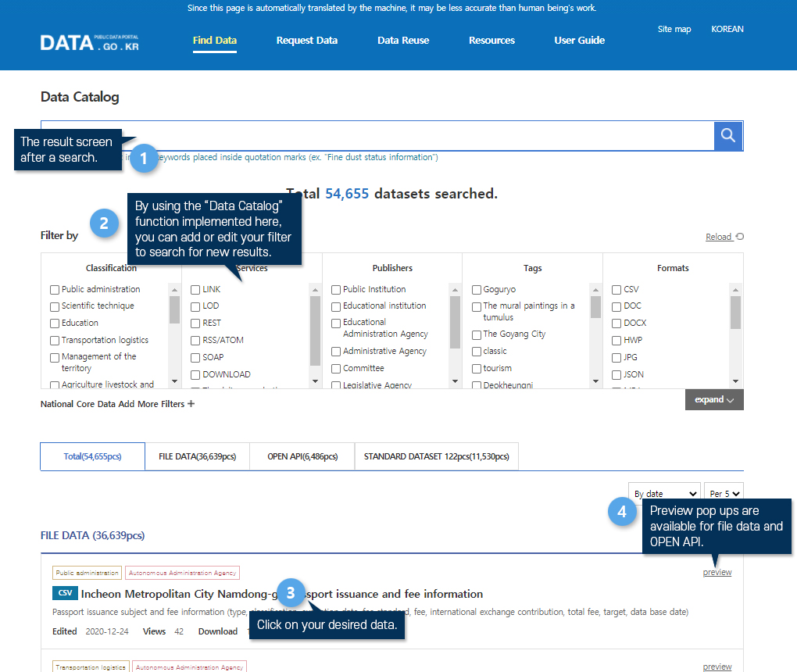This screenshot has height=672, width=797.
Task: Click the CSV format badge on Incheon dataset
Action: pyautogui.click(x=65, y=593)
